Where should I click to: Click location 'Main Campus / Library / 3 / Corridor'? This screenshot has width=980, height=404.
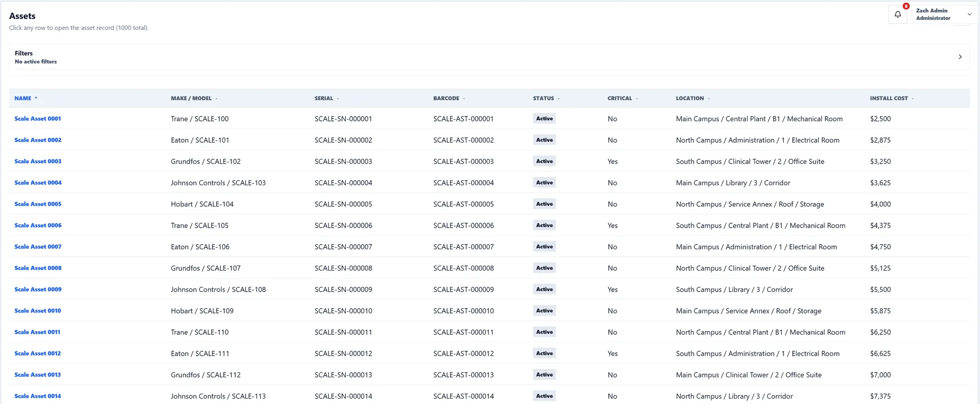tap(733, 183)
